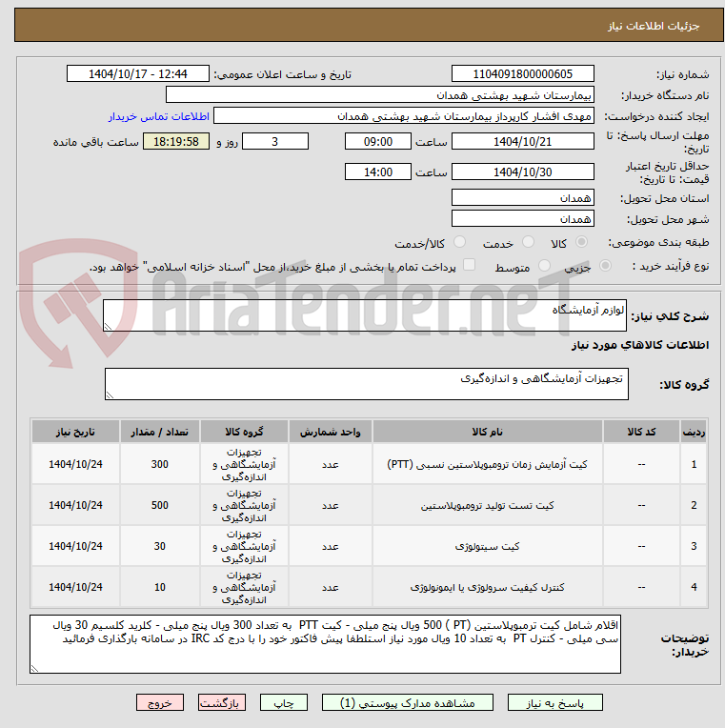Click the deadline time field 09:00
The height and width of the screenshot is (728, 725).
[x=378, y=142]
